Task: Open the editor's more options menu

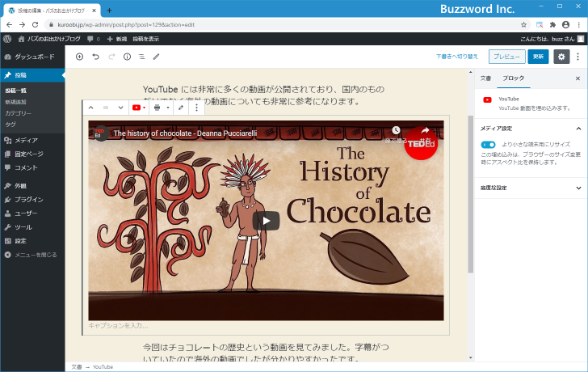Action: coord(577,57)
